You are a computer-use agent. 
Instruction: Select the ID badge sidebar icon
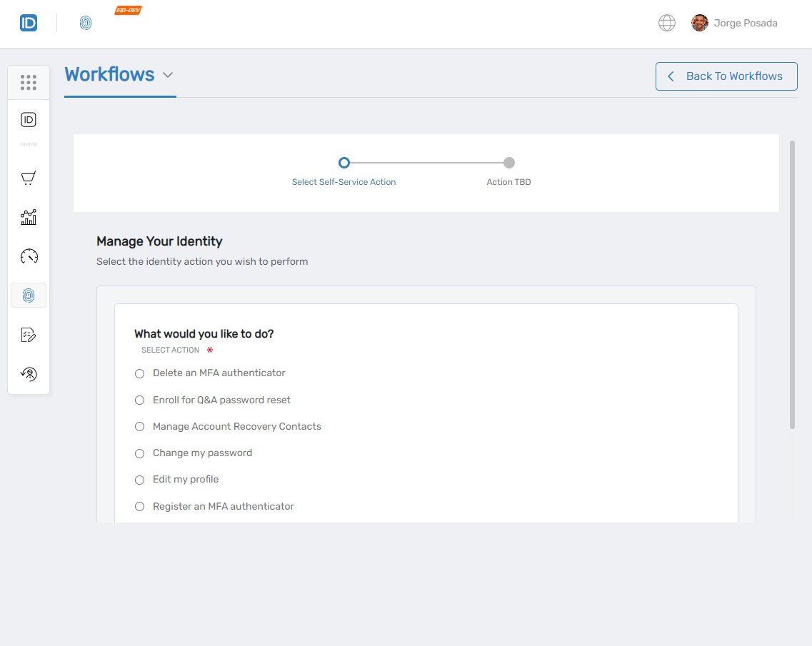click(x=29, y=120)
